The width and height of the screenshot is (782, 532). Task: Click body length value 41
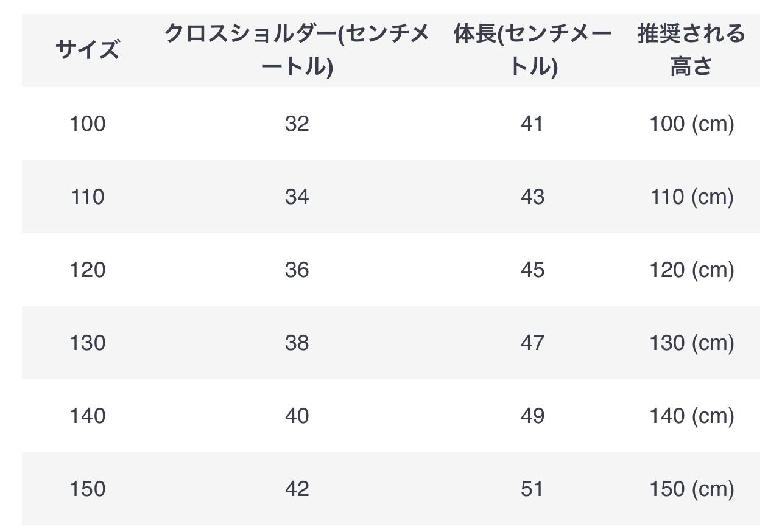pyautogui.click(x=532, y=124)
